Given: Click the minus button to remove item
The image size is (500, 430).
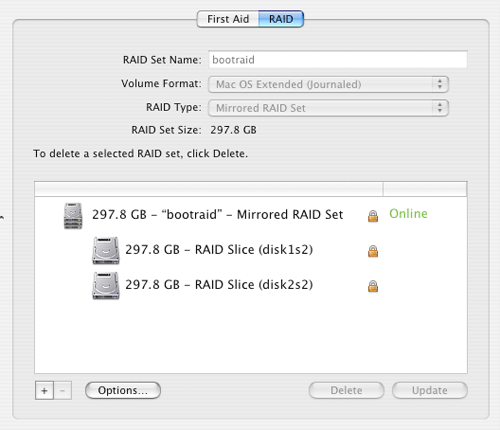Looking at the screenshot, I should point(62,390).
